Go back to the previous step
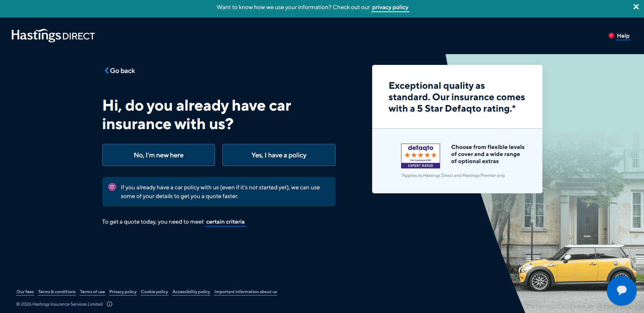Image resolution: width=644 pixels, height=313 pixels. (x=120, y=71)
